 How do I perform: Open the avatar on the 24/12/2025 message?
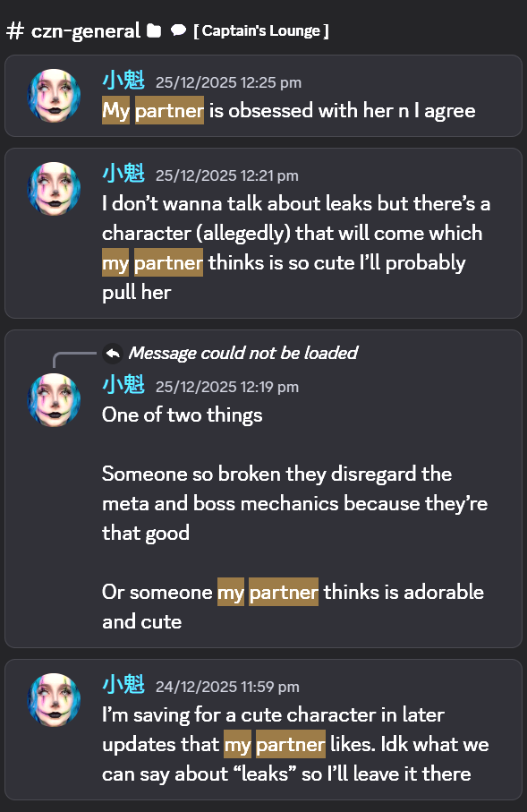point(54,700)
